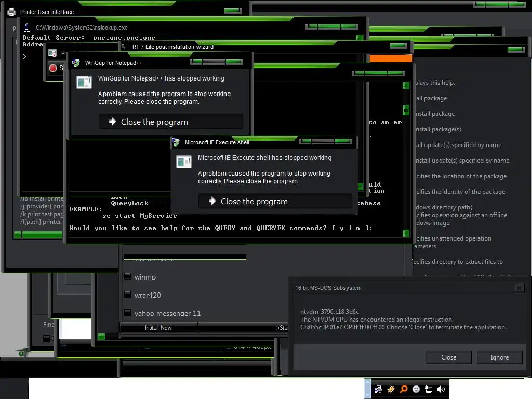Click 'cifies the identity of the package' help line
This screenshot has height=399, width=532.
tap(460, 192)
